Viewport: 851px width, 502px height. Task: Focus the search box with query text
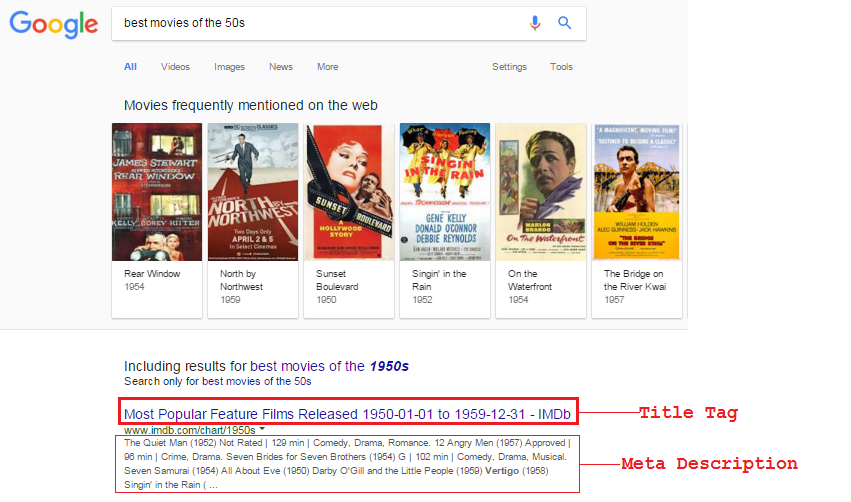pyautogui.click(x=348, y=23)
